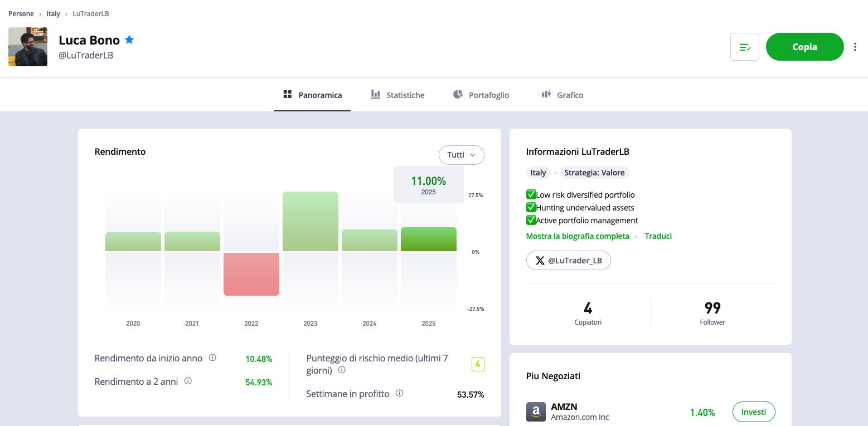Click the 54.93% two-year return value
Image resolution: width=868 pixels, height=426 pixels.
coord(259,382)
